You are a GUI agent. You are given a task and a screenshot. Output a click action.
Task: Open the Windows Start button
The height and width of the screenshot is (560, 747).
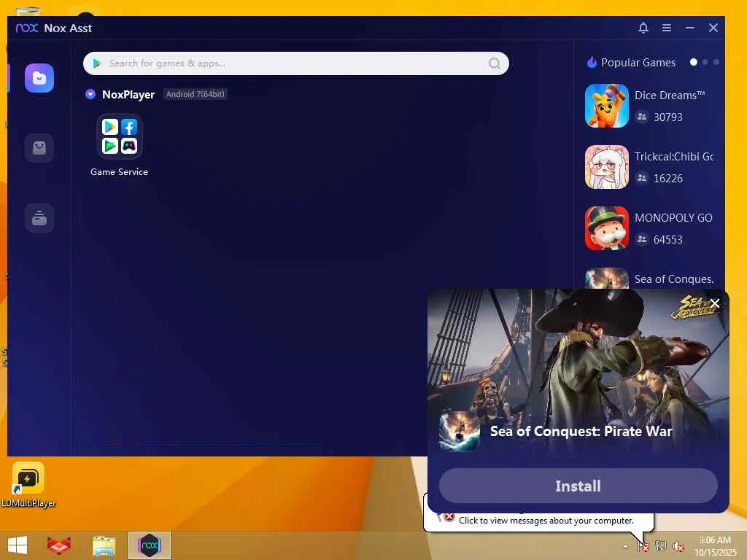pyautogui.click(x=18, y=545)
